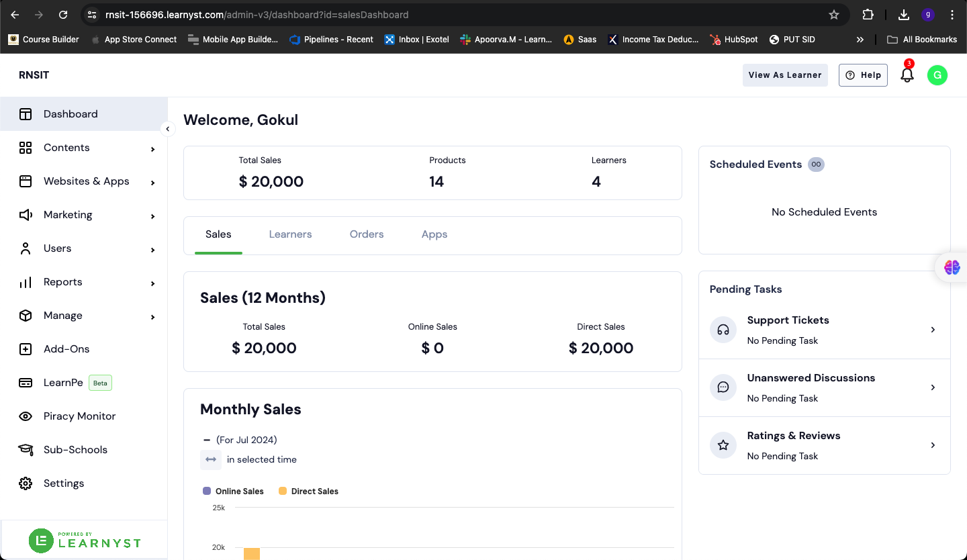
Task: Open Piracy Monitor eye icon
Action: coord(26,416)
